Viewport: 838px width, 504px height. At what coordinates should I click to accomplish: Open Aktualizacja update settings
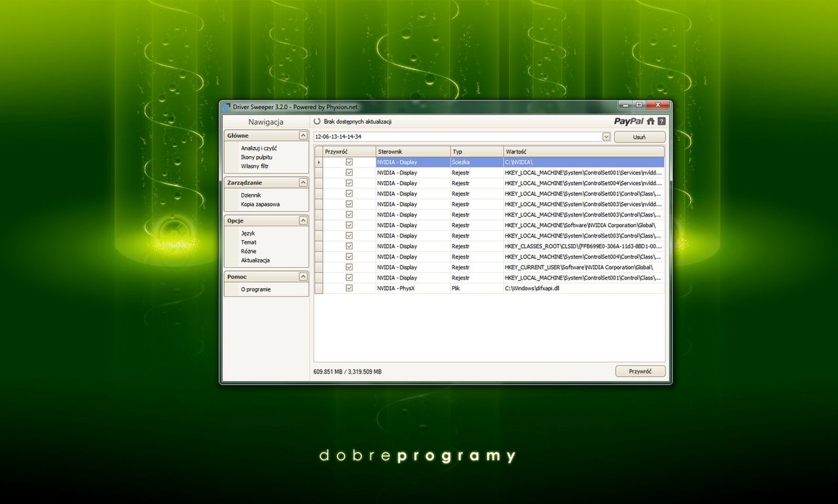pyautogui.click(x=255, y=261)
